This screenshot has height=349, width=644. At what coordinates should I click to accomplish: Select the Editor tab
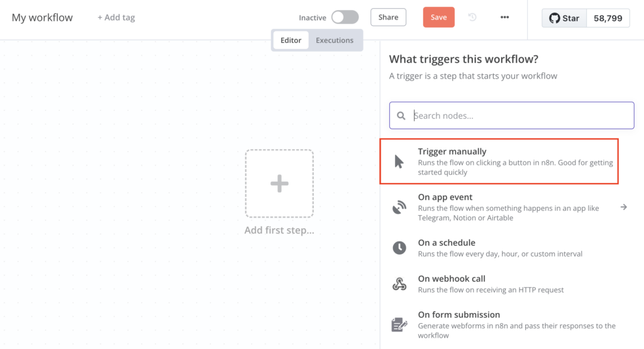291,40
